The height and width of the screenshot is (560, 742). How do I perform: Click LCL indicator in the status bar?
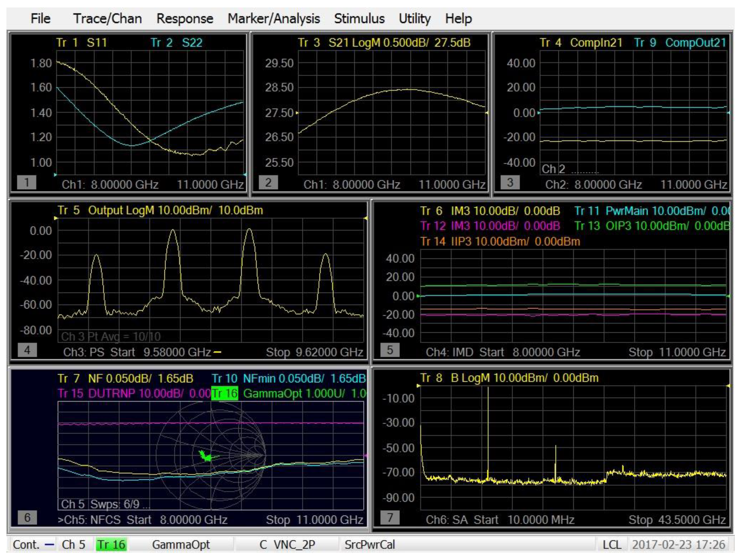(x=612, y=544)
